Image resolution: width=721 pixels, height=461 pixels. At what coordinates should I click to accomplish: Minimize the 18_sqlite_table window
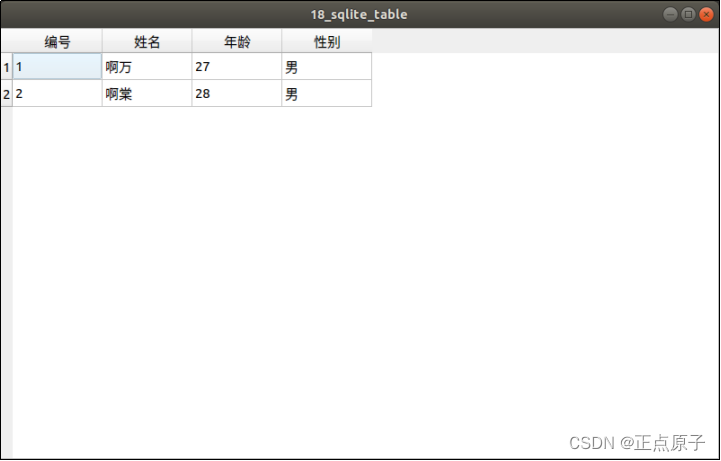(x=670, y=14)
